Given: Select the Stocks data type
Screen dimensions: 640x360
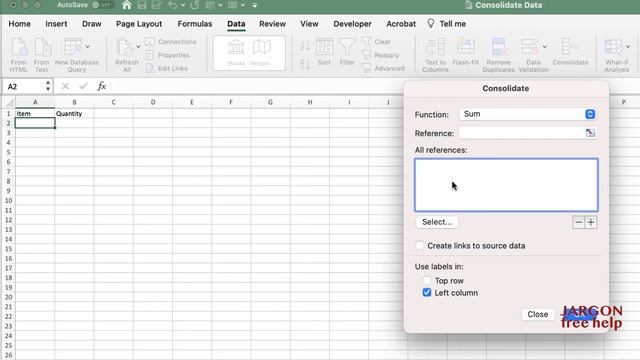Looking at the screenshot, I should (x=236, y=53).
